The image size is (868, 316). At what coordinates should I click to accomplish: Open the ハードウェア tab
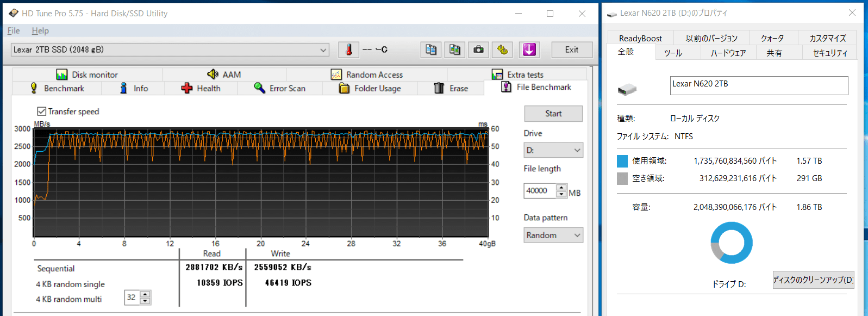pyautogui.click(x=728, y=53)
